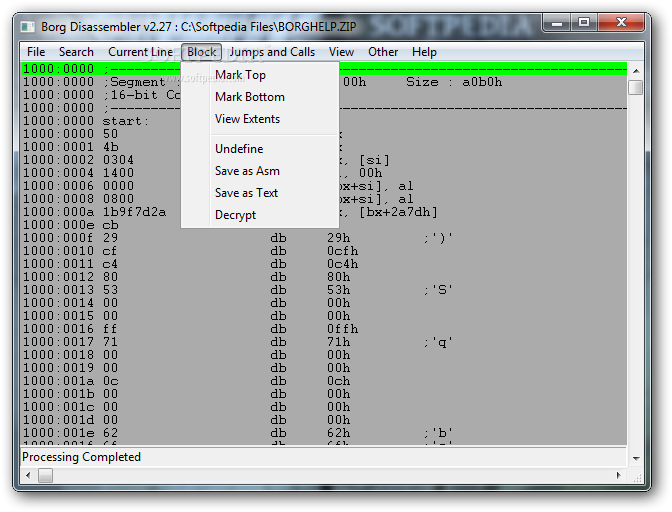672x512 pixels.
Task: Select line 1000:0012 80
Action: (324, 277)
